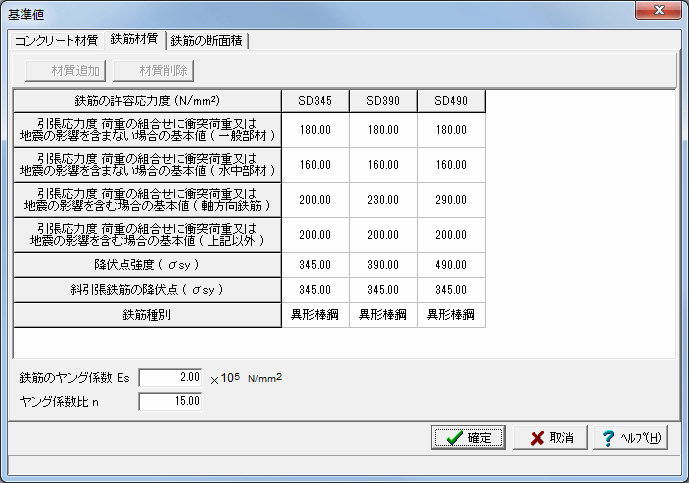
Task: Select the 上記以外 row header
Action: click(147, 235)
